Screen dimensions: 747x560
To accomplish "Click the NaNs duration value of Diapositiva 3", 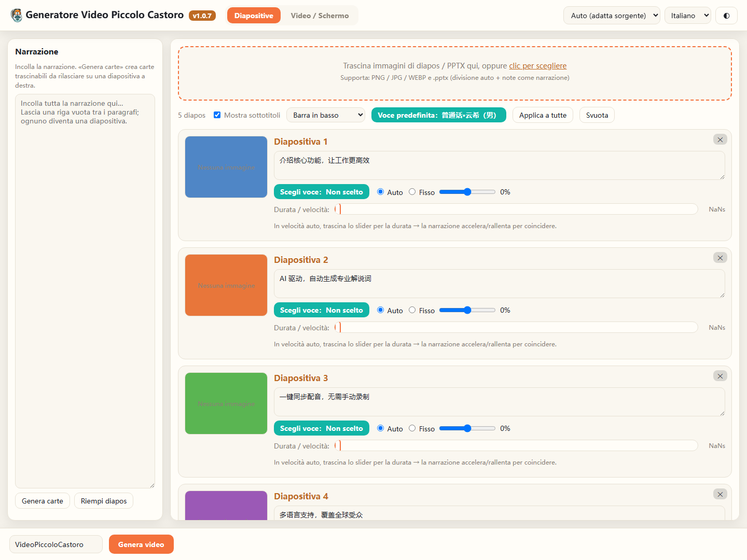I will click(x=717, y=446).
